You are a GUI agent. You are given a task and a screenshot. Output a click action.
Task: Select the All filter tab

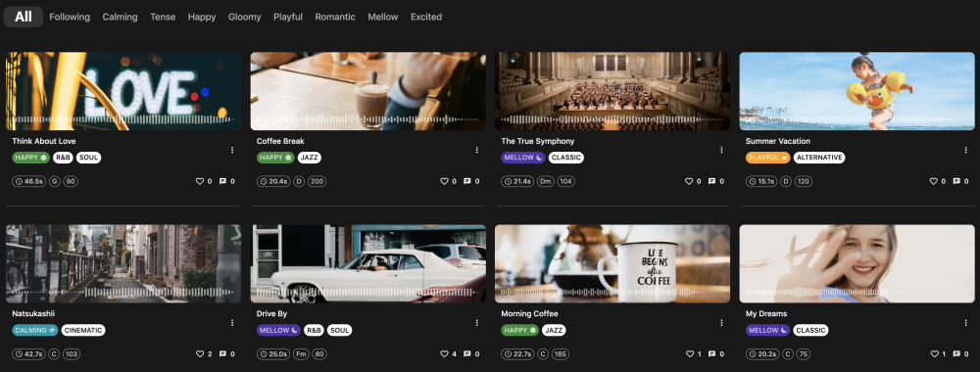pos(24,17)
